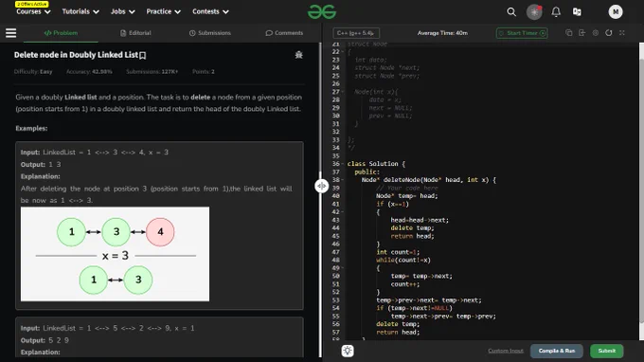
Task: Expand the Courses dropdown
Action: point(34,11)
